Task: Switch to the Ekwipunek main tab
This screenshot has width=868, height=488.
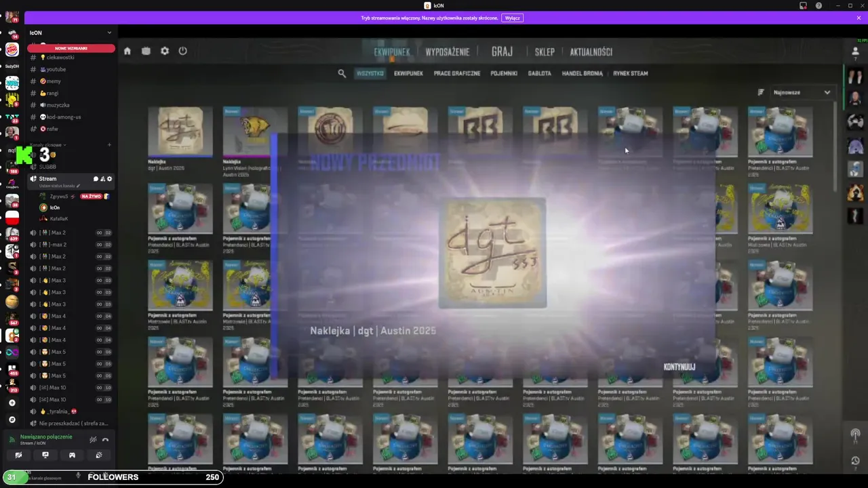Action: tap(392, 52)
